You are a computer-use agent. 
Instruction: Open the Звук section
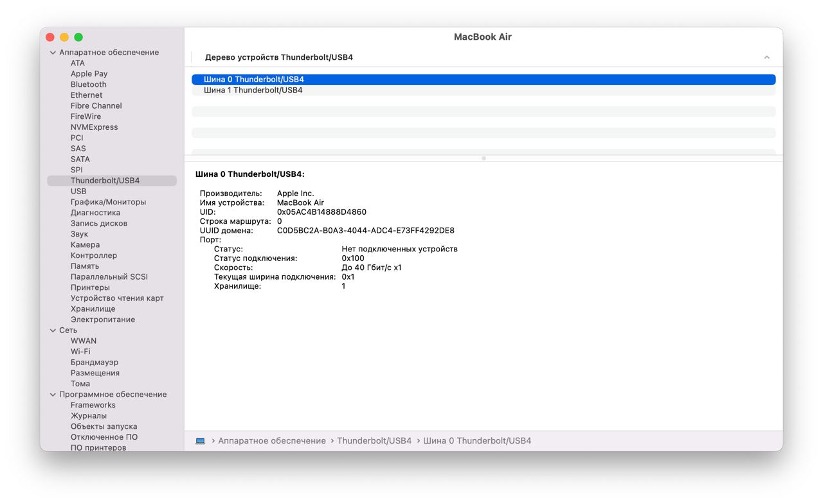pos(79,234)
